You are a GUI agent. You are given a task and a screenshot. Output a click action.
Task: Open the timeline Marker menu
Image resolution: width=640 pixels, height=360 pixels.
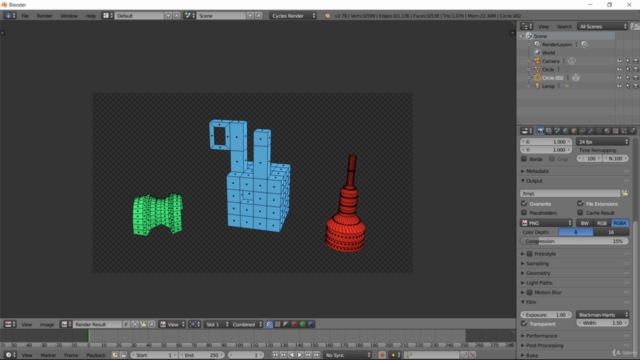pyautogui.click(x=48, y=355)
